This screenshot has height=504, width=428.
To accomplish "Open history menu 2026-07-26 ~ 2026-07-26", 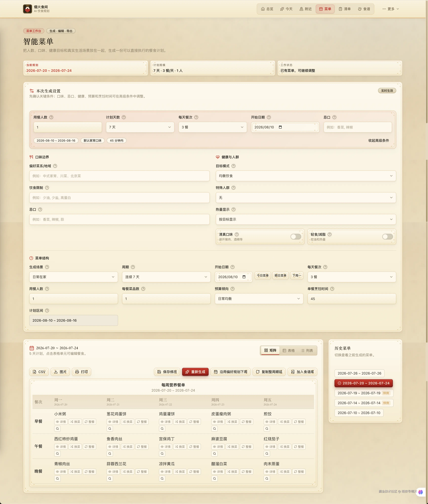I will [359, 373].
